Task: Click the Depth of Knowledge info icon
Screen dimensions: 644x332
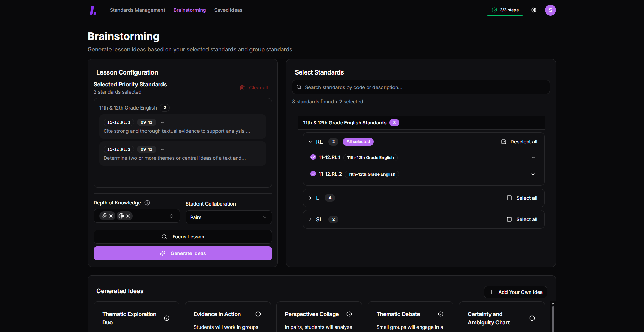Action: pyautogui.click(x=147, y=203)
